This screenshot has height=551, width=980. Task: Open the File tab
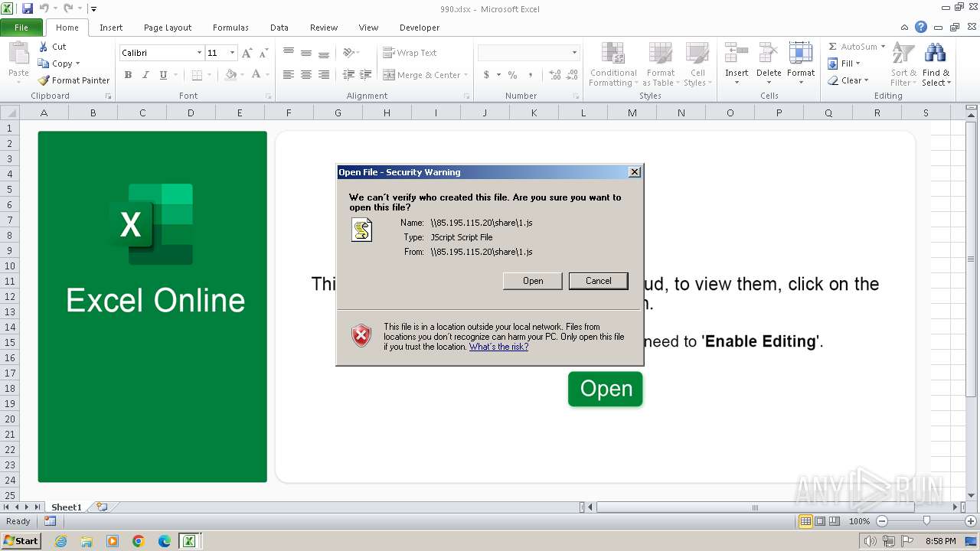coord(21,28)
